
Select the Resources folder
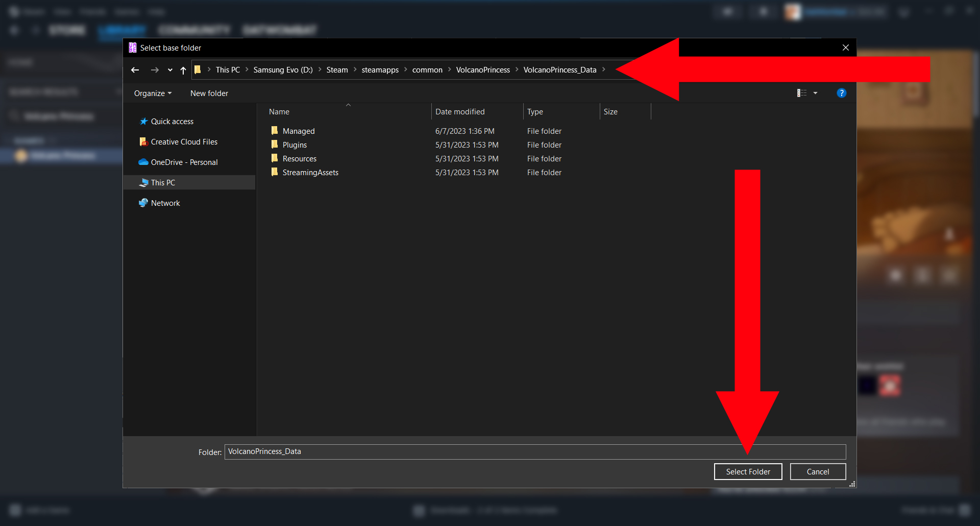click(300, 159)
